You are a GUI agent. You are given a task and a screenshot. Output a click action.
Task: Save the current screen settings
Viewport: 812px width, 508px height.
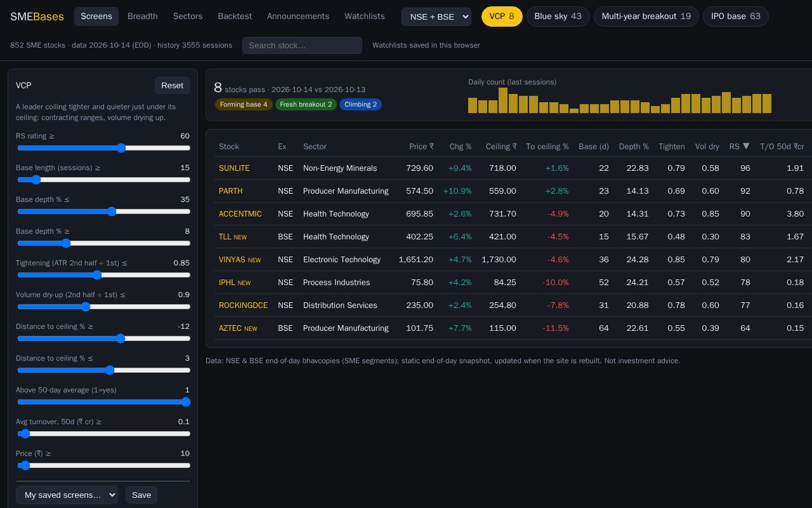[141, 495]
